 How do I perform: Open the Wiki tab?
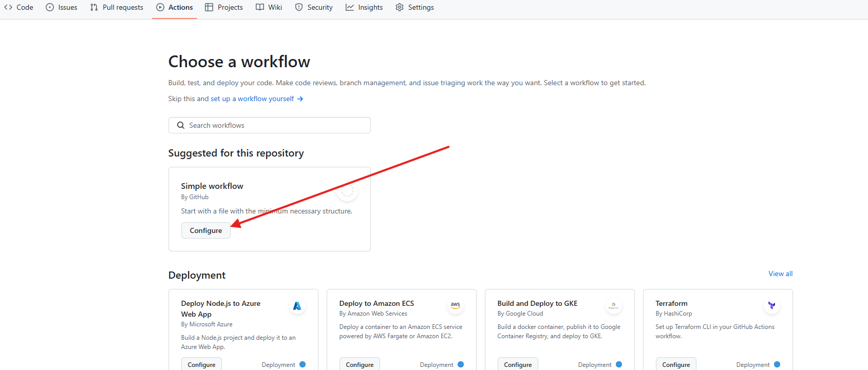point(269,7)
